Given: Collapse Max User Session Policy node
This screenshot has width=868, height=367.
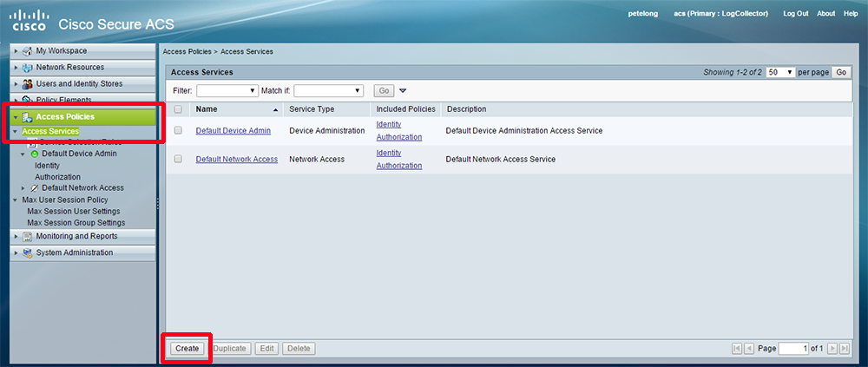Looking at the screenshot, I should coord(16,200).
